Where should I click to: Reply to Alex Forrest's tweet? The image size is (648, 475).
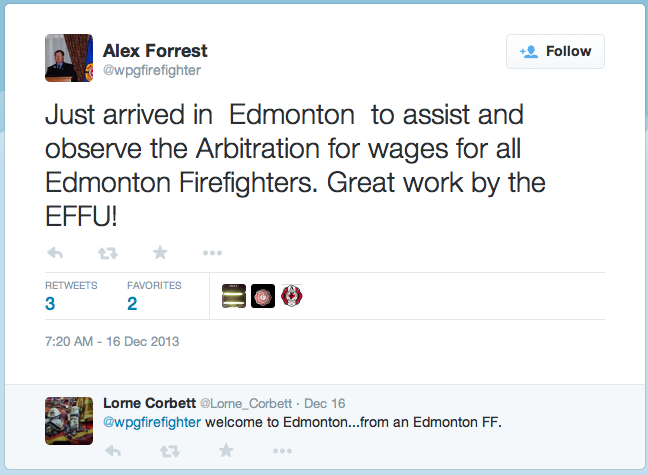point(55,253)
